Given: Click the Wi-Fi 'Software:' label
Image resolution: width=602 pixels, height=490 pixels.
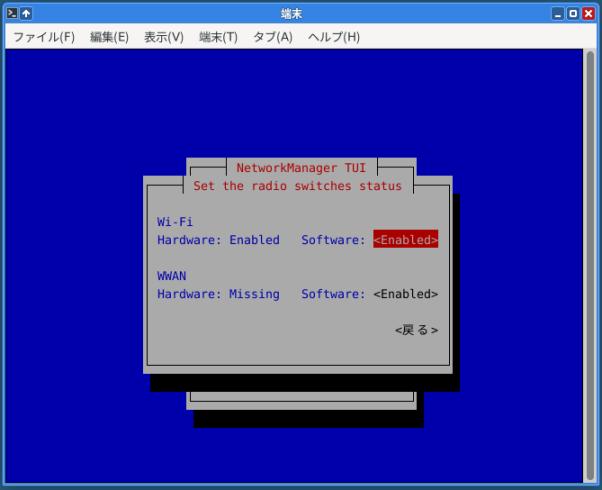Looking at the screenshot, I should [x=333, y=240].
